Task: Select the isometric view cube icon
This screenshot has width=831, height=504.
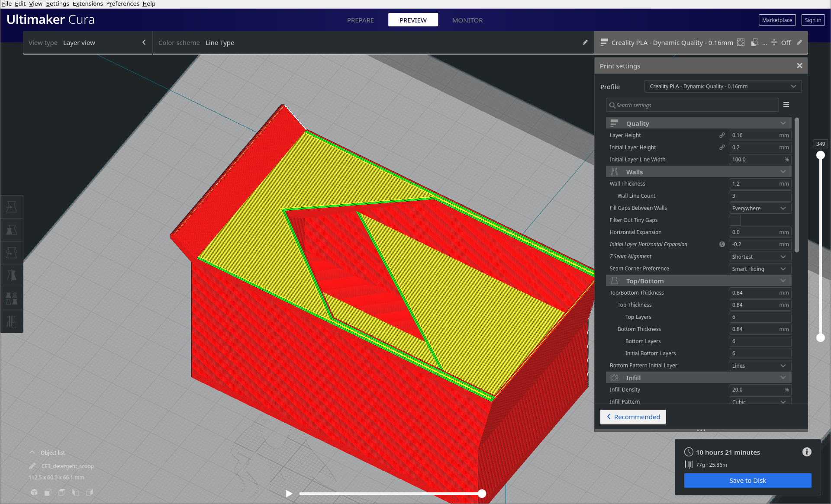Action: pos(34,492)
